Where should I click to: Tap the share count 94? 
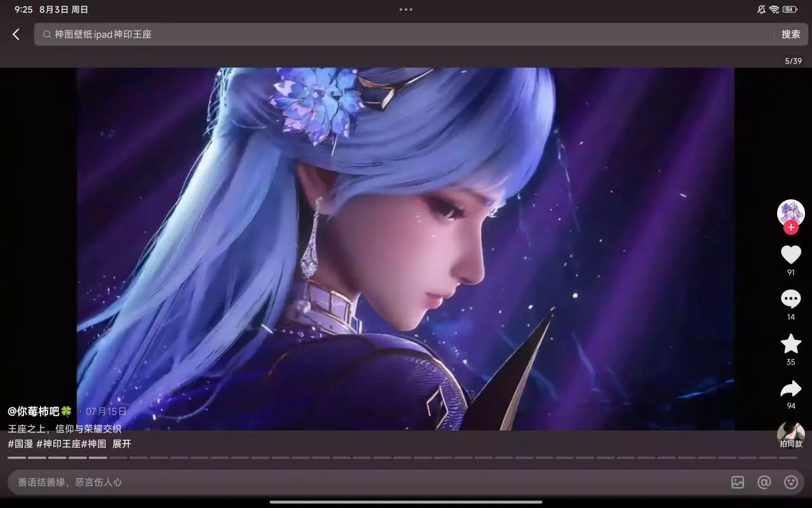[x=791, y=406]
